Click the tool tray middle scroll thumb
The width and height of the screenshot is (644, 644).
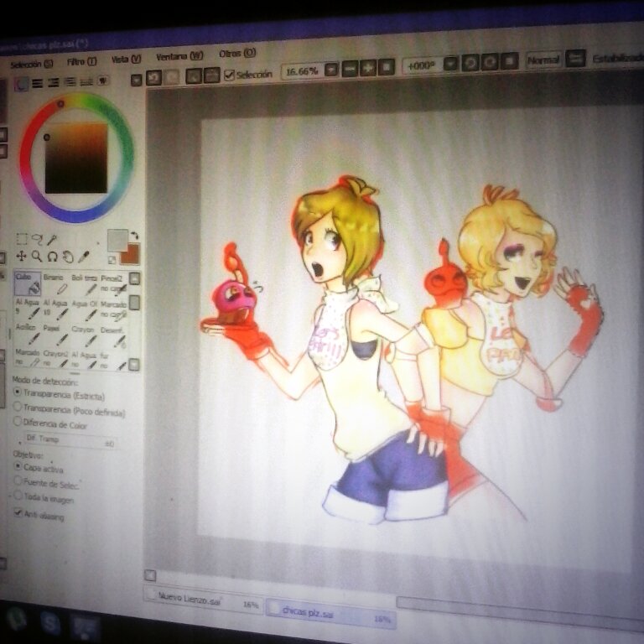click(134, 304)
